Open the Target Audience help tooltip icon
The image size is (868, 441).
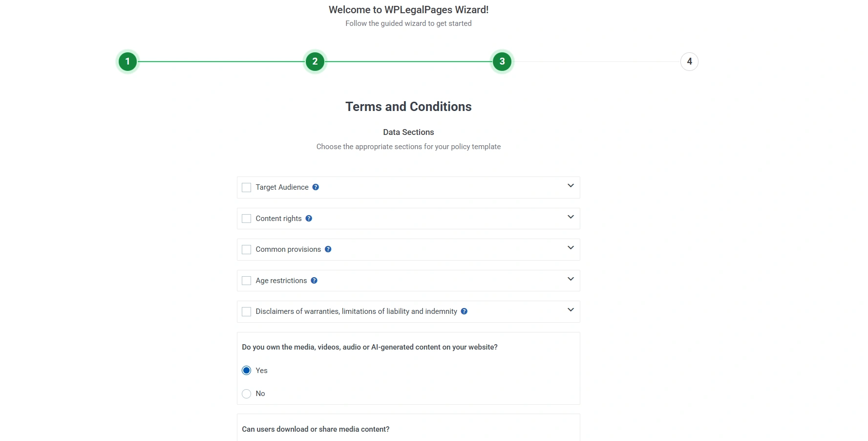click(316, 187)
